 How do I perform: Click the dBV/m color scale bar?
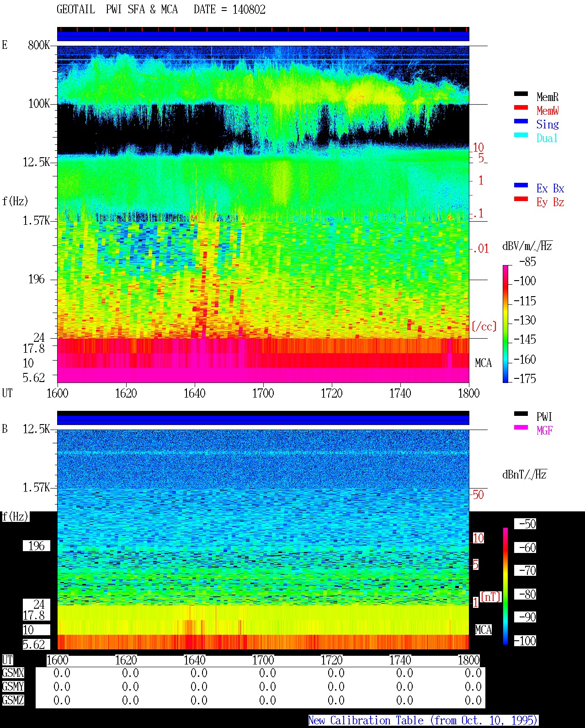[x=505, y=324]
